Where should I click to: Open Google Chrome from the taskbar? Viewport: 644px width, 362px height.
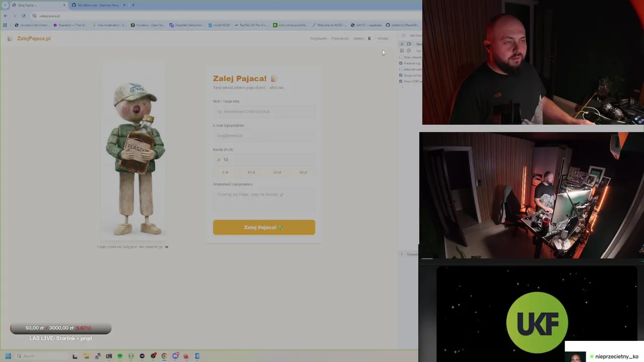(x=164, y=356)
